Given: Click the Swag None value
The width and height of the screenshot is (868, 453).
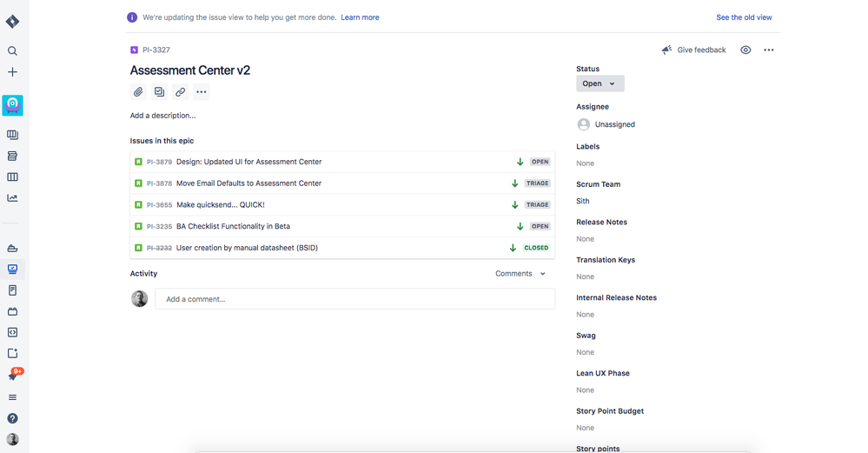Looking at the screenshot, I should (x=585, y=352).
